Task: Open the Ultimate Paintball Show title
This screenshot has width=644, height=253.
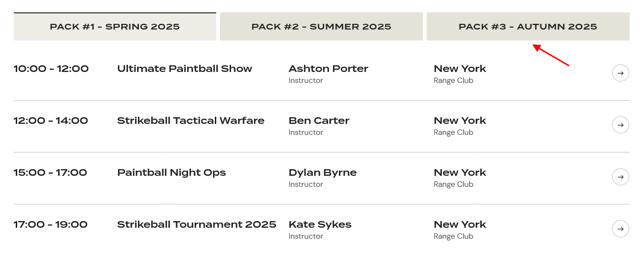Action: [x=185, y=69]
